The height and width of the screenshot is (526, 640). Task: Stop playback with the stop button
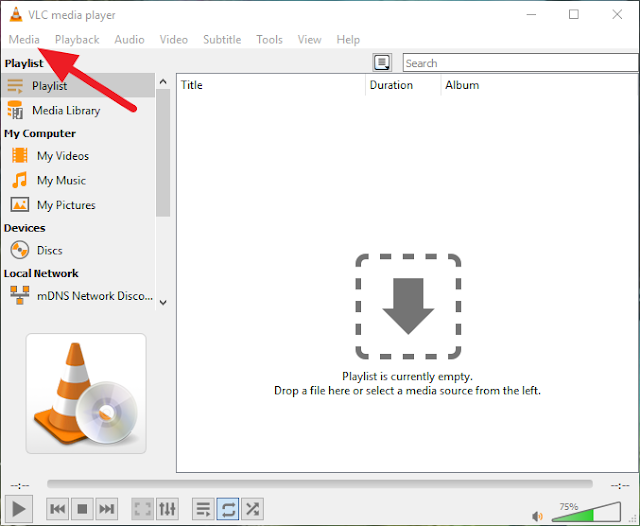82,509
